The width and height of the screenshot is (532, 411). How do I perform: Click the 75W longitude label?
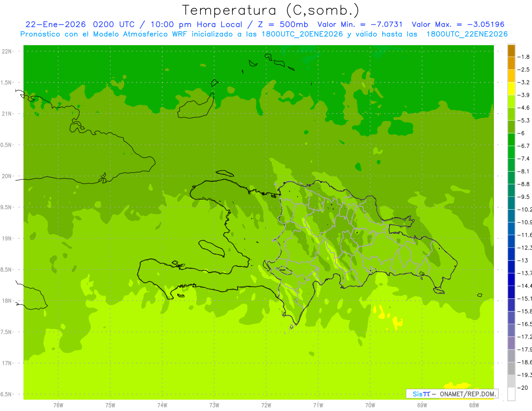coord(110,405)
